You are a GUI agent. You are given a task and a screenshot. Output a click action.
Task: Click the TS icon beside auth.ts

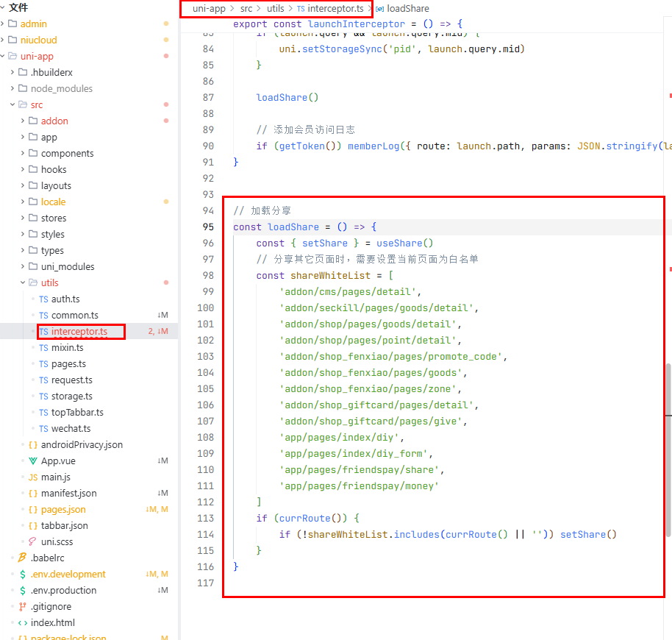pyautogui.click(x=43, y=299)
